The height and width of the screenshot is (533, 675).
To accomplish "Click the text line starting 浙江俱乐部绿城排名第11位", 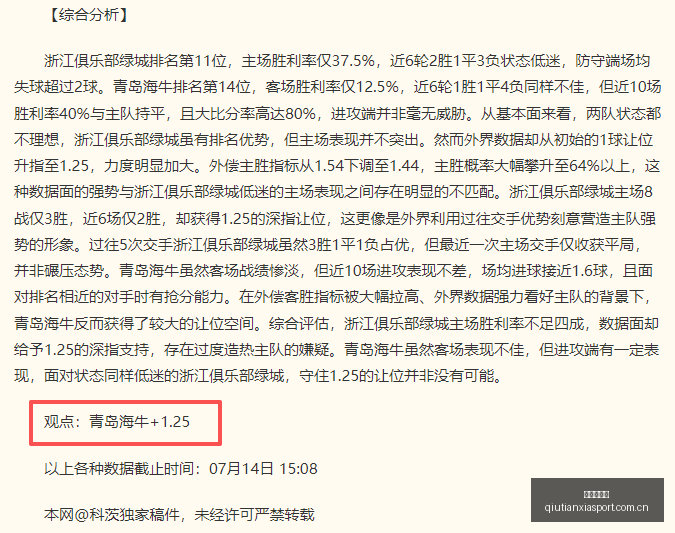I will click(347, 61).
